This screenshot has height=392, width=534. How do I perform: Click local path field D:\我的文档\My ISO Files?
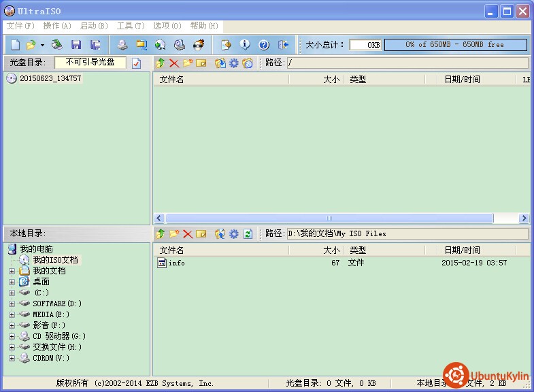tap(407, 233)
